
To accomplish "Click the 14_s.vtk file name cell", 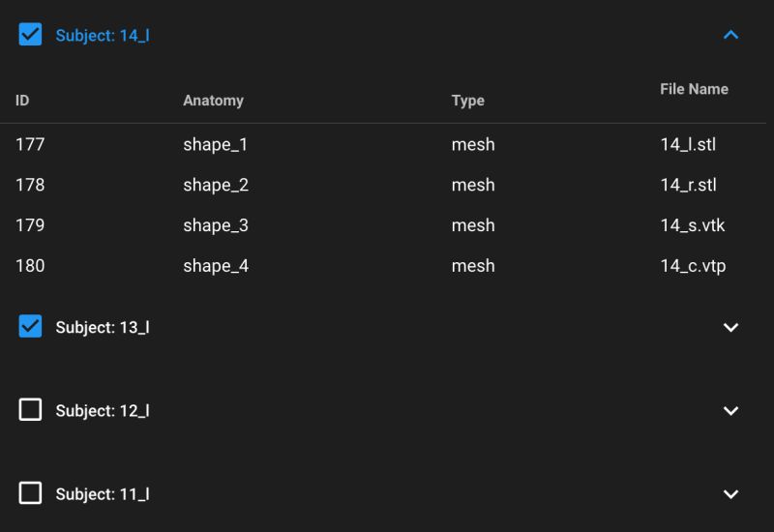I will point(692,225).
